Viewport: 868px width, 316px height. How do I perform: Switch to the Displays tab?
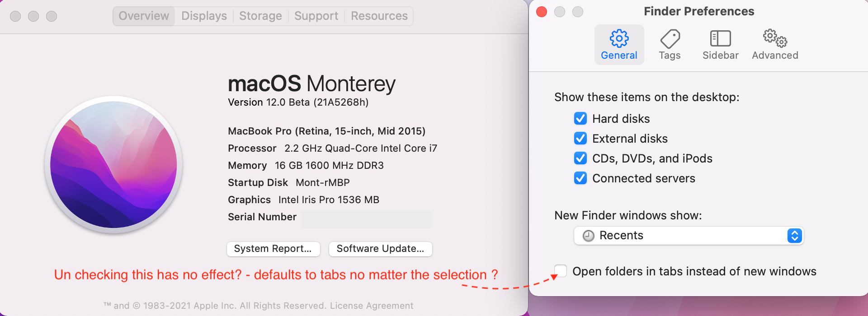click(x=204, y=16)
